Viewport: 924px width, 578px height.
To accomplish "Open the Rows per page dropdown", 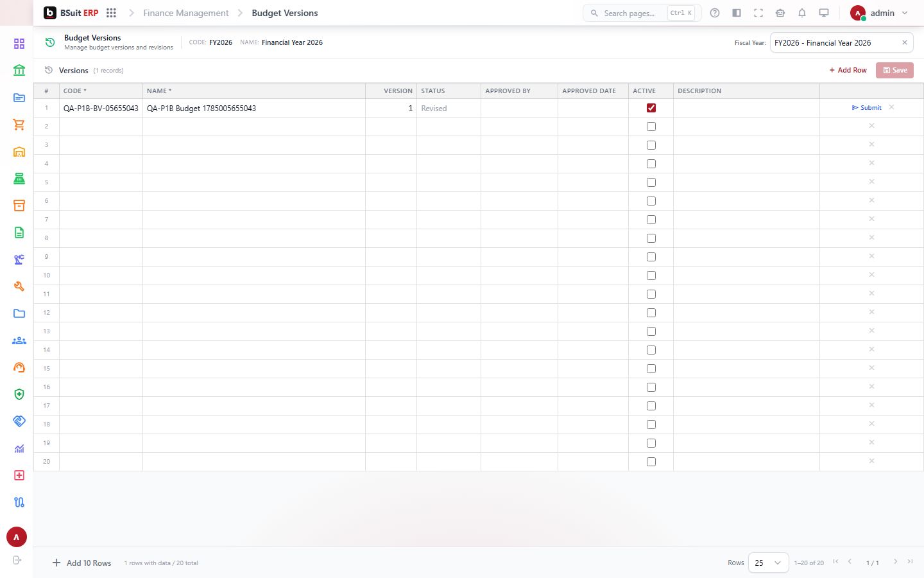I will (x=768, y=563).
